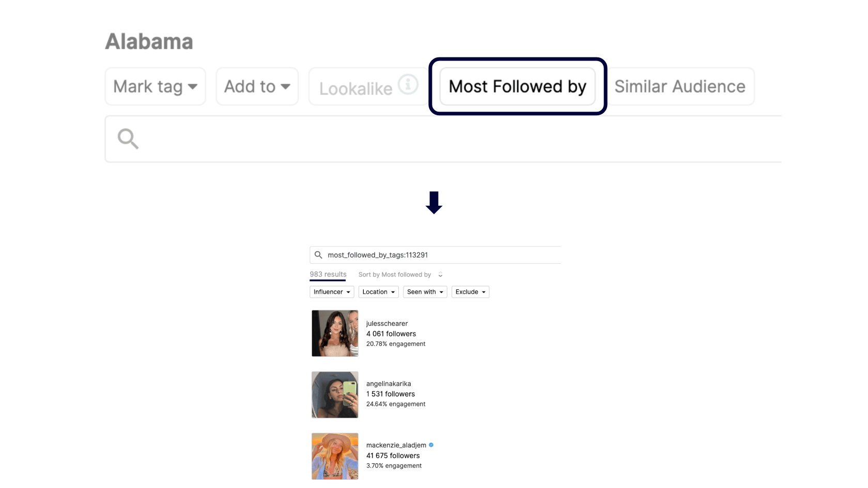Open the Influencer filter dropdown

pos(332,292)
